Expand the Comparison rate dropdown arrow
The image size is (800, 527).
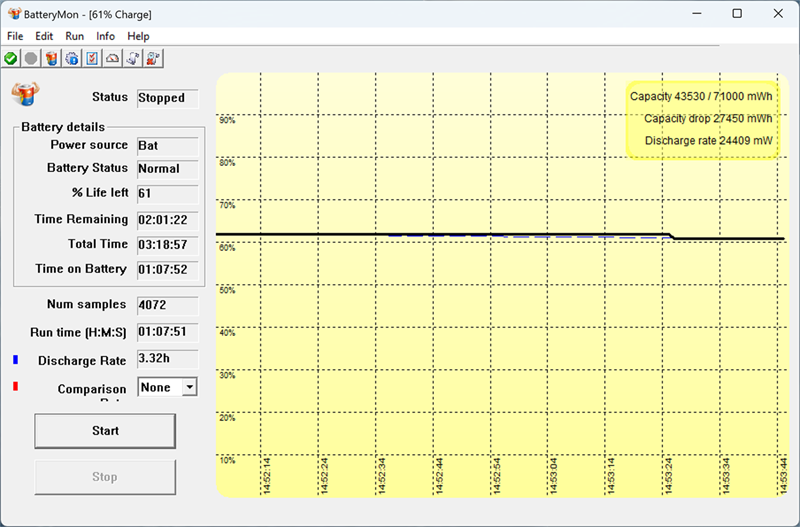(189, 387)
